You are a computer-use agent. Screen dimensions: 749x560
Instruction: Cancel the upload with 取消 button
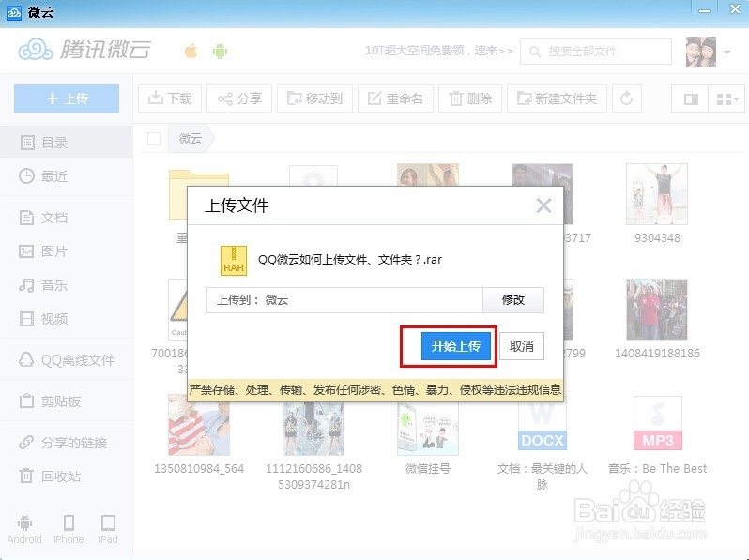click(x=521, y=346)
